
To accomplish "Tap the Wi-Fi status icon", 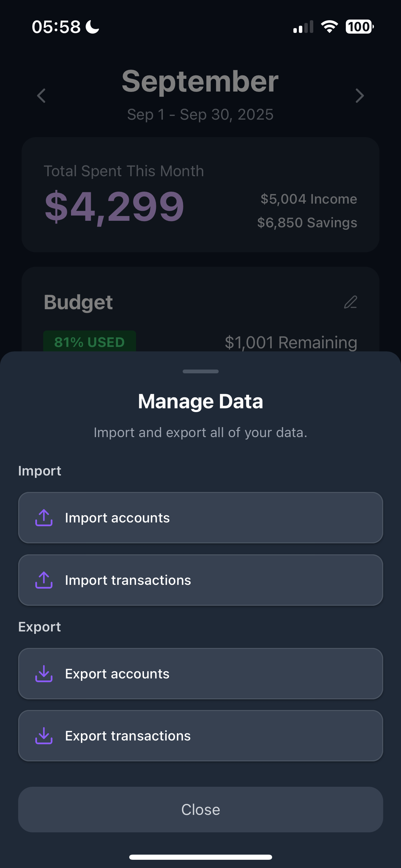I will (x=329, y=27).
